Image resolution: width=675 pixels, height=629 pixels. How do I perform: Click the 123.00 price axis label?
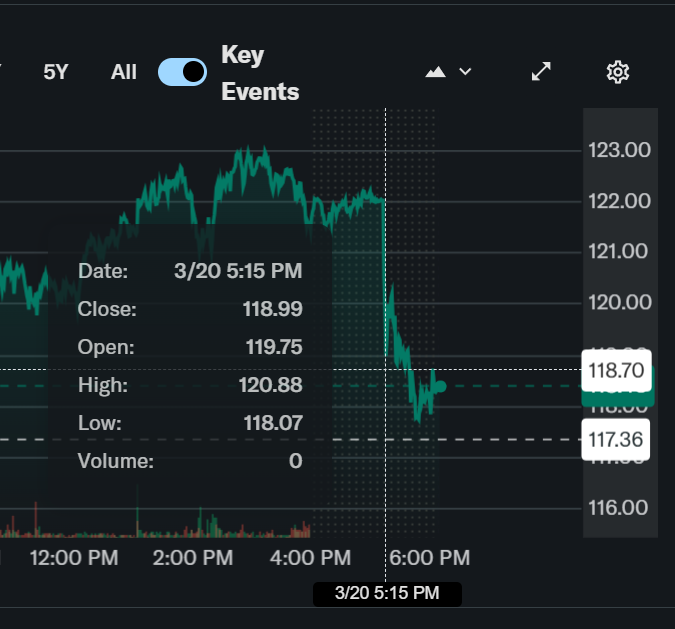(620, 150)
